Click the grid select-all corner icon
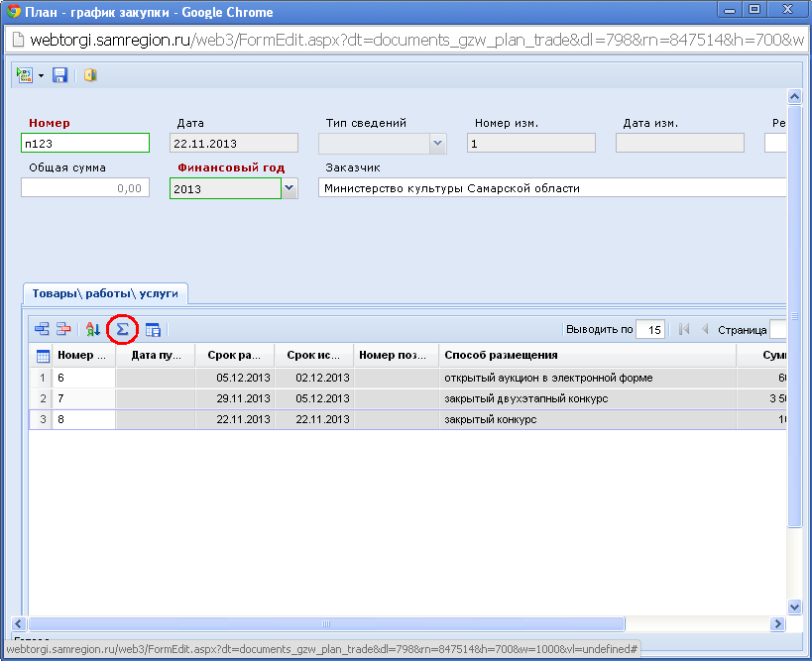 point(43,356)
